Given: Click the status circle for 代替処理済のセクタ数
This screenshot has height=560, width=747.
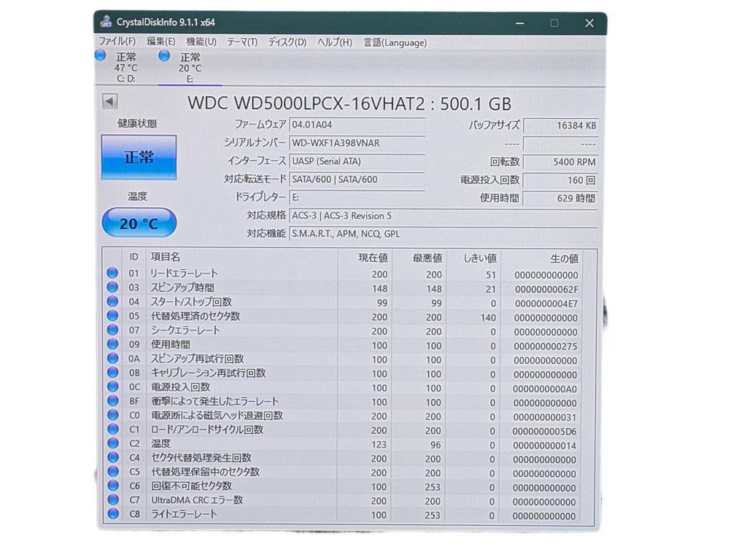Looking at the screenshot, I should point(112,316).
